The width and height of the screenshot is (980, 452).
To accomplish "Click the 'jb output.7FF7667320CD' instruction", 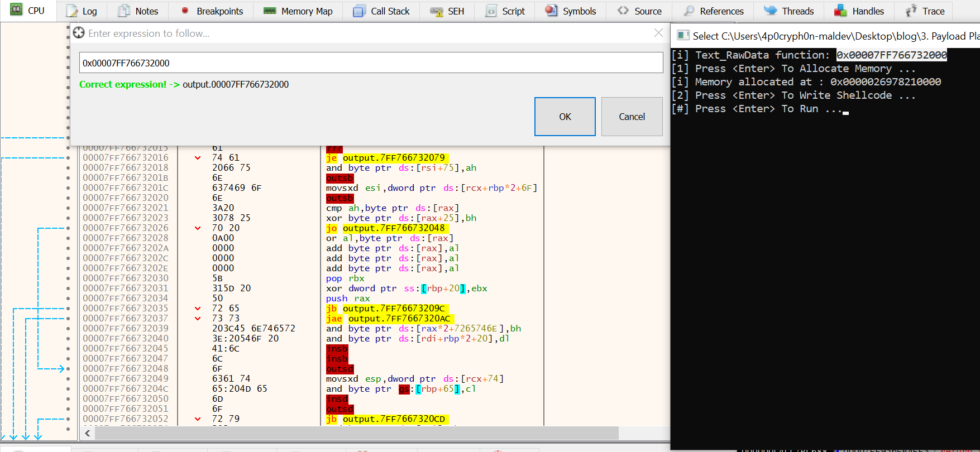I will pyautogui.click(x=387, y=419).
